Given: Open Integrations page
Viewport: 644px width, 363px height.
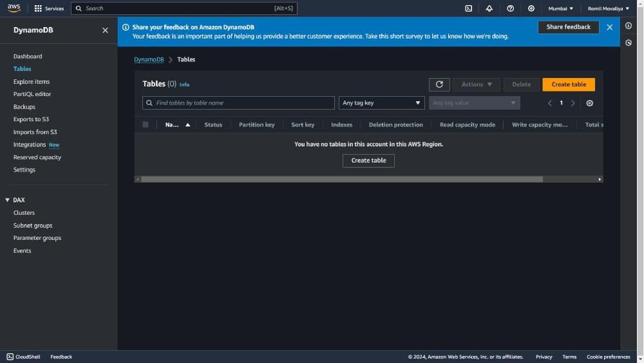Looking at the screenshot, I should (x=29, y=144).
